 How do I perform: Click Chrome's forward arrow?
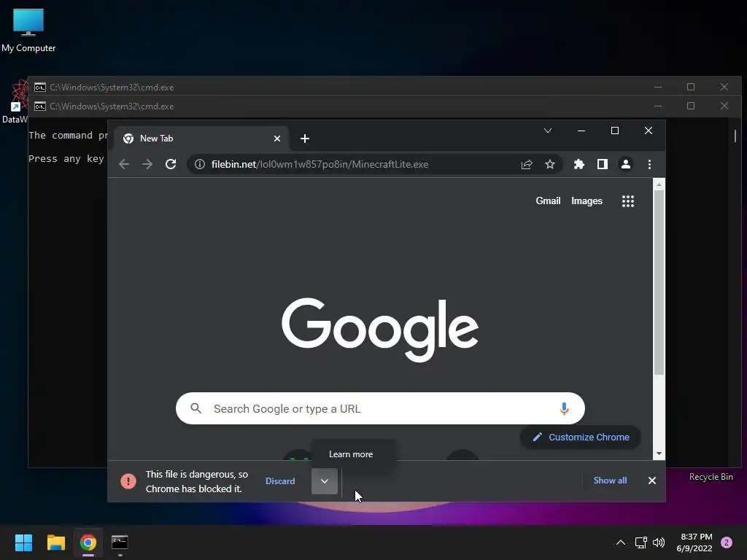tap(147, 164)
